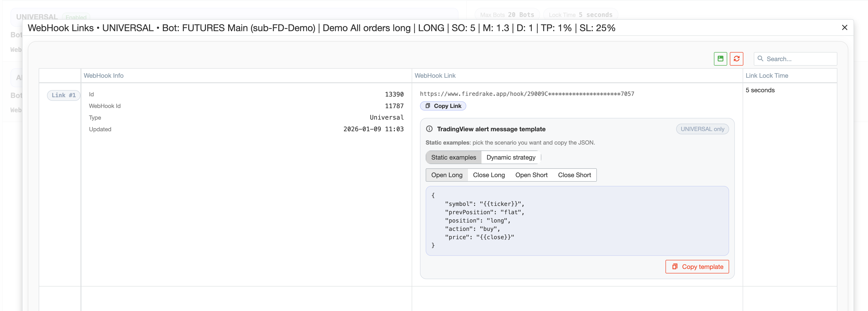Close the WebHook Links dialog
This screenshot has width=868, height=311.
(x=845, y=27)
